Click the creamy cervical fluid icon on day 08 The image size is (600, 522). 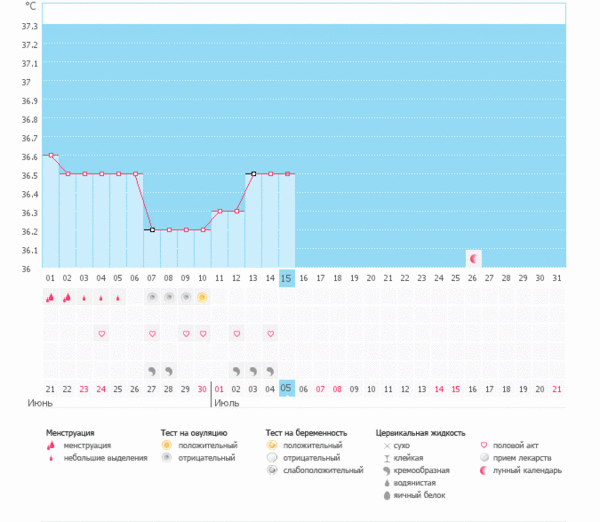click(x=169, y=369)
